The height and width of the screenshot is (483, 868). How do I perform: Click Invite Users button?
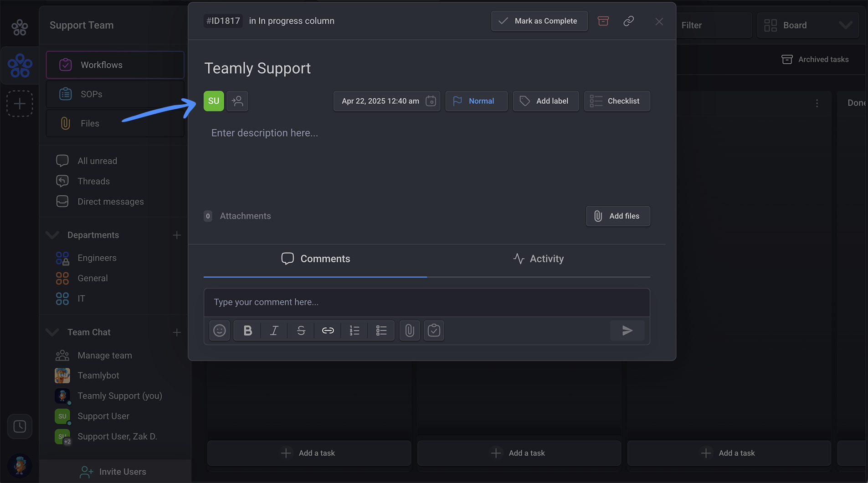coord(115,472)
